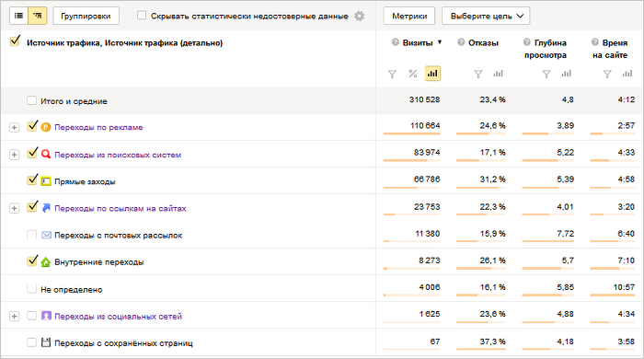Enable Скрывать статистически недостоверные данные checkbox
Viewport: 644px width, 359px height.
click(142, 16)
